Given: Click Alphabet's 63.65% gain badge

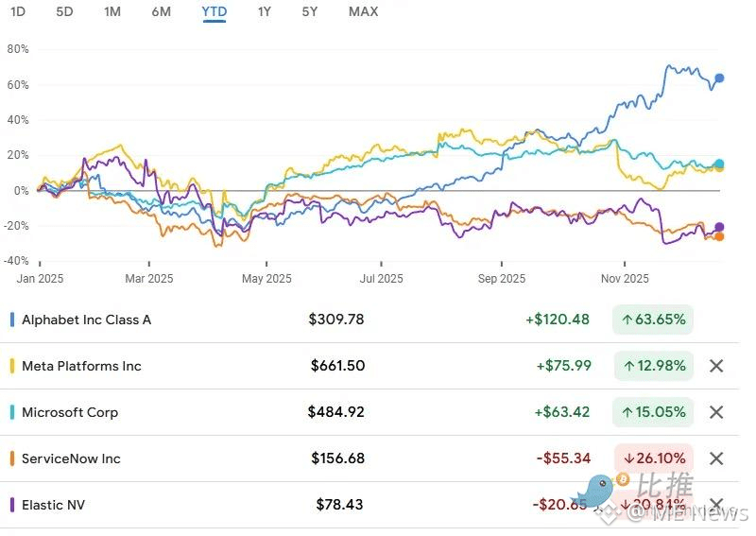Looking at the screenshot, I should point(653,320).
